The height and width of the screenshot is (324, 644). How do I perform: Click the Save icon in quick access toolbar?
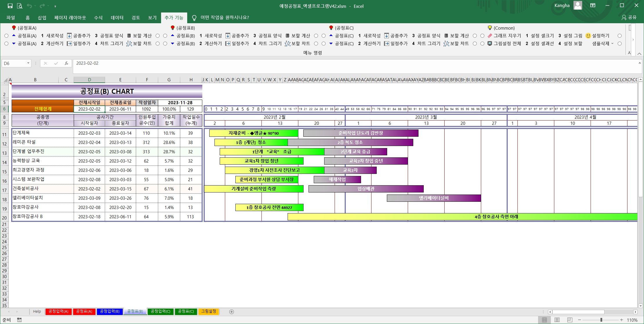tap(10, 6)
